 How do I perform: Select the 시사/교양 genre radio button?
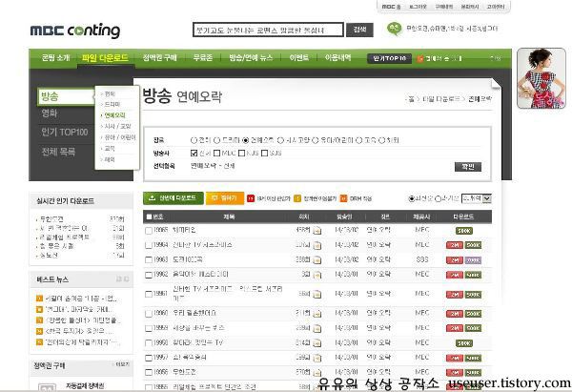pos(280,140)
